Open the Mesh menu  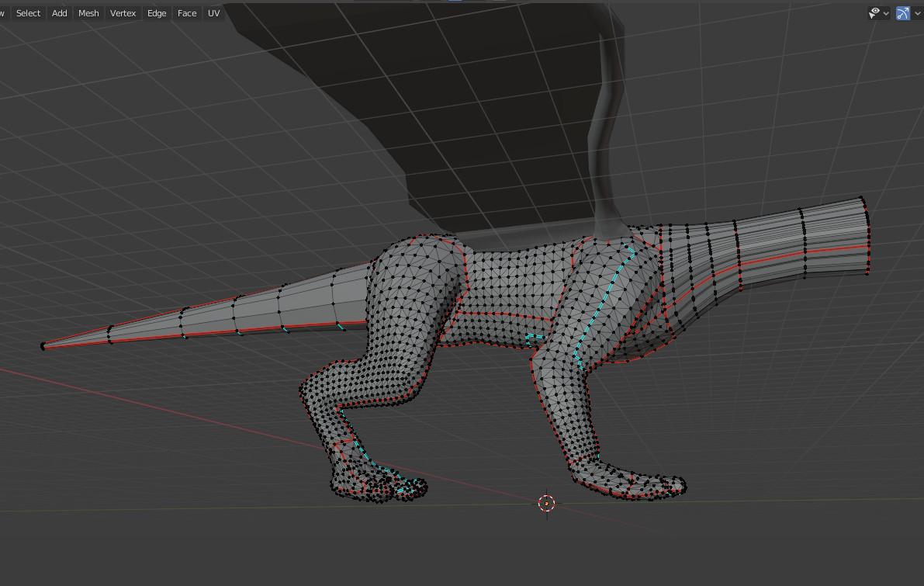88,13
